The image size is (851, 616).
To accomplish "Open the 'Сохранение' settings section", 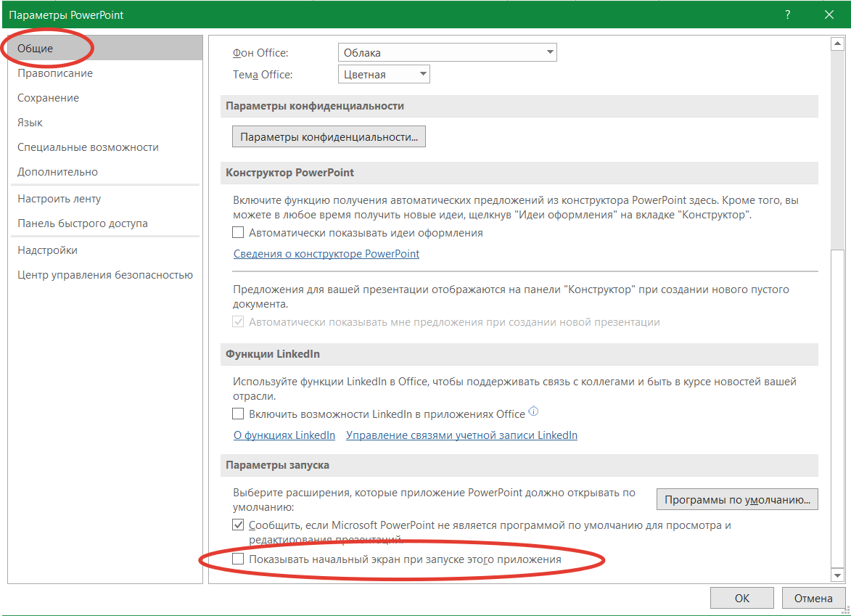I will [x=49, y=98].
